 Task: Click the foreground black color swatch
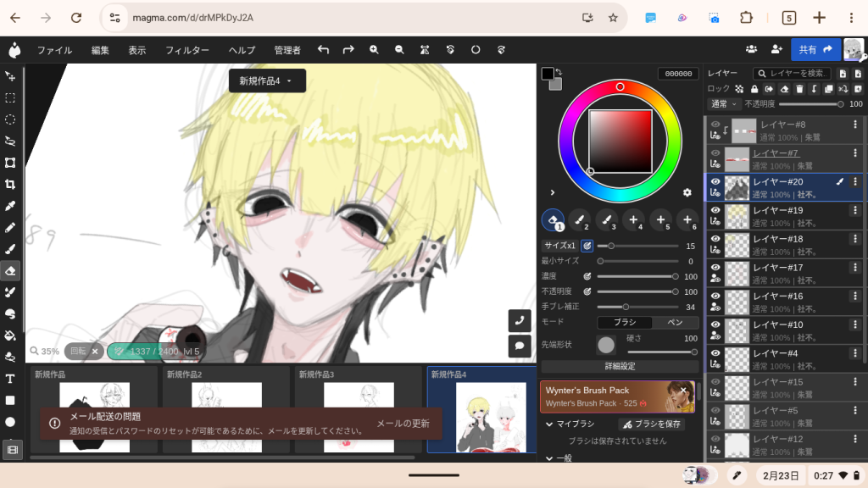(x=548, y=74)
